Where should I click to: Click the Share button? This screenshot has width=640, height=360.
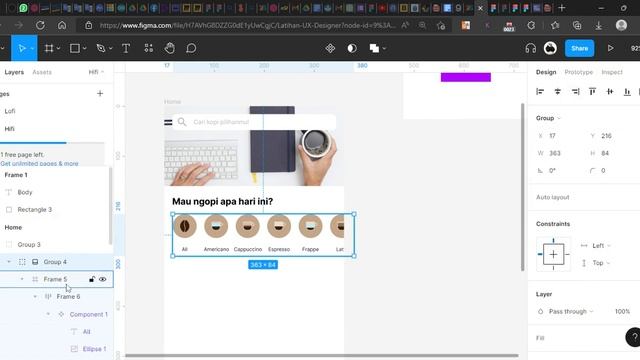click(580, 49)
